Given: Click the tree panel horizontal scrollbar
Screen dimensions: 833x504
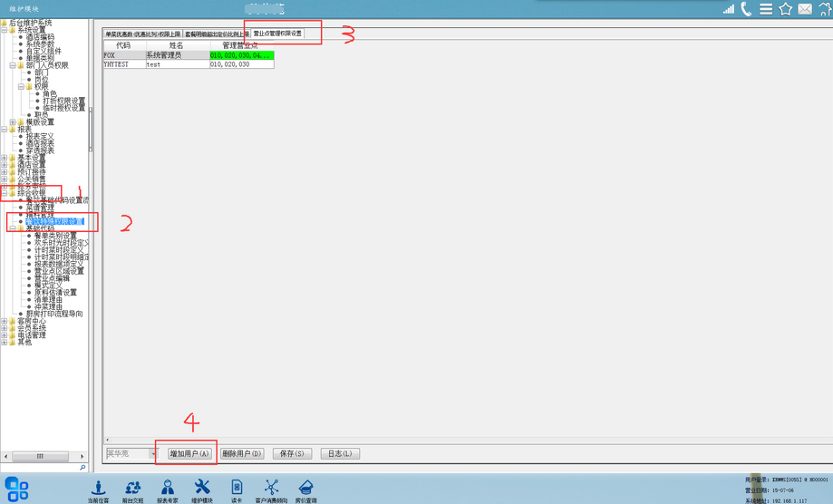Looking at the screenshot, I should click(40, 456).
